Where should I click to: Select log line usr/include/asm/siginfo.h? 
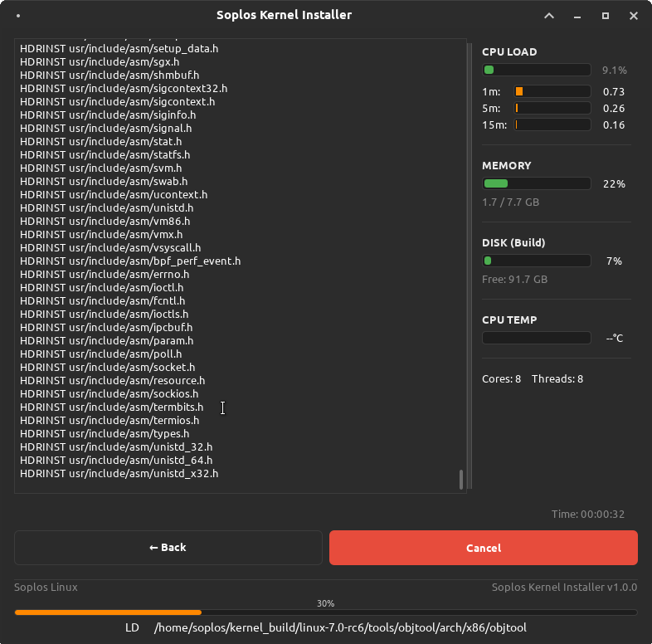108,115
